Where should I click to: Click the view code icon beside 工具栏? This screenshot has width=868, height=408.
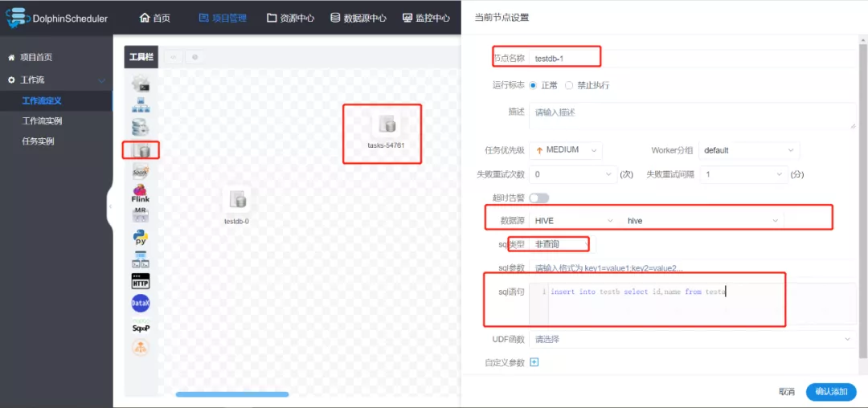(174, 57)
